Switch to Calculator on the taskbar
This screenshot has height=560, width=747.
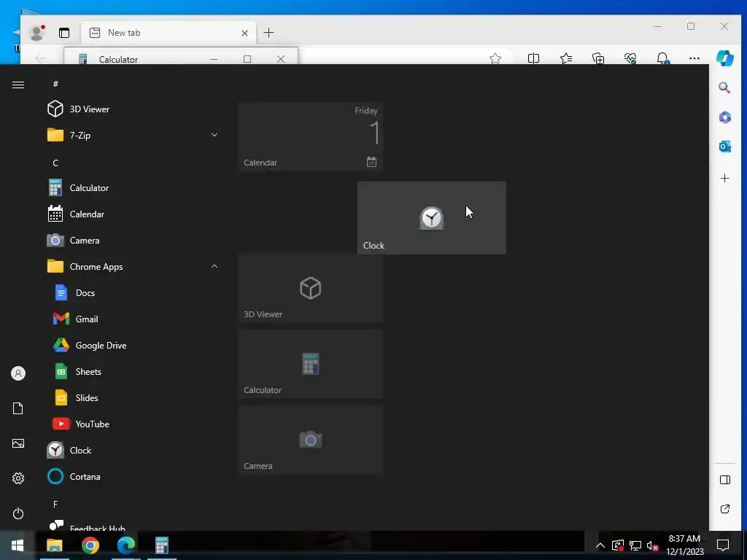coord(162,545)
